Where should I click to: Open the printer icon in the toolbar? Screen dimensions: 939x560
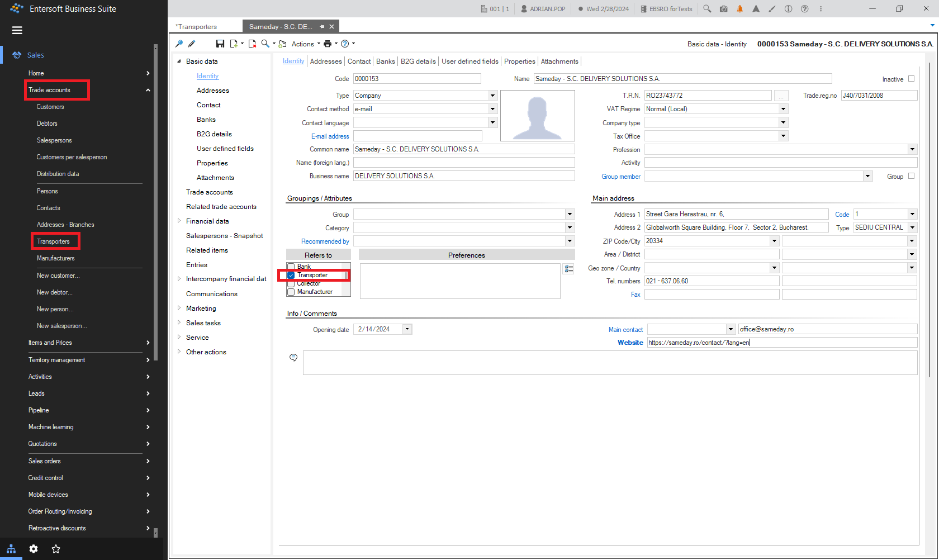point(328,44)
